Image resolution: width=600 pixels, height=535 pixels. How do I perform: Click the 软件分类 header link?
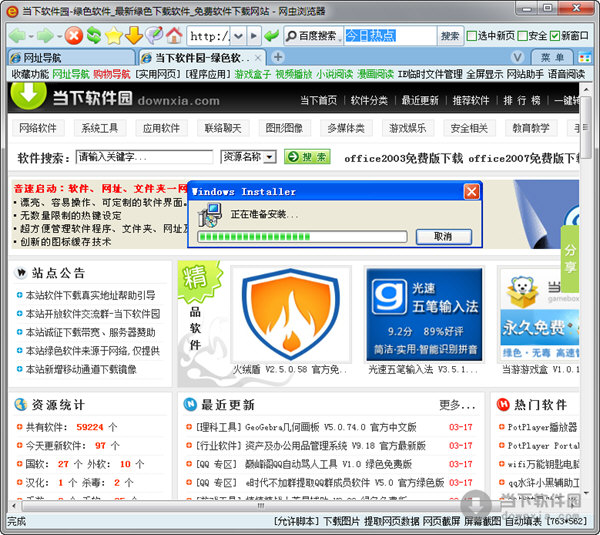[x=369, y=100]
